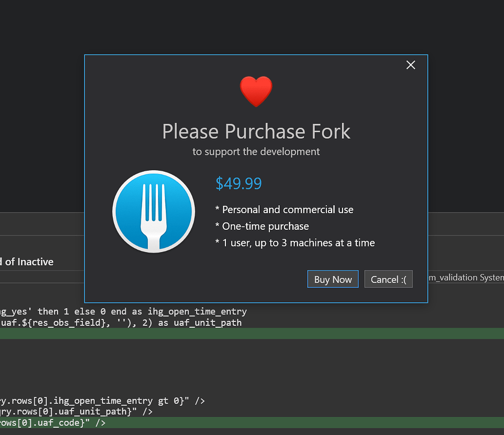Click the 'as uaf_unit_path' diff line

(x=121, y=323)
